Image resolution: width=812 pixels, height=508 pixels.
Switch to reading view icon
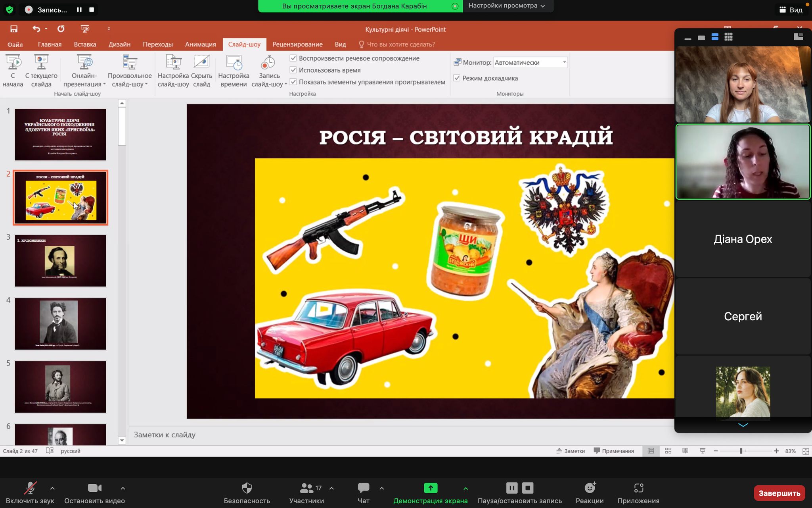pos(685,451)
